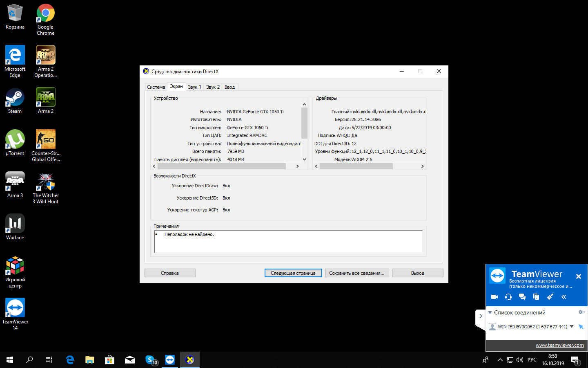Click the TeamViewer taskbar button

click(x=170, y=360)
